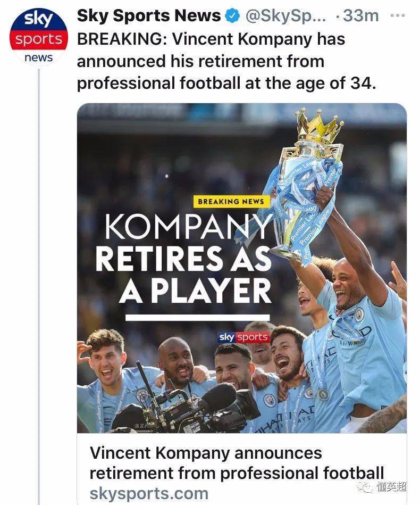Click the golden crown atop the trophy
Viewport: 420px width, 505px height.
[x=319, y=124]
